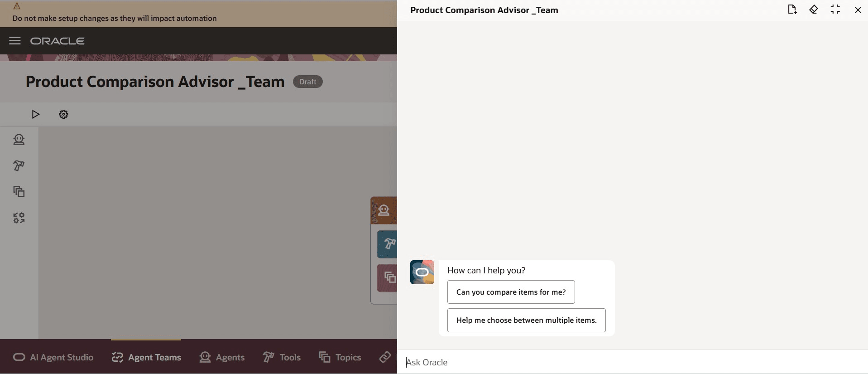Select the agent icon in left sidebar
Screen dimensions: 868x374
pos(19,140)
